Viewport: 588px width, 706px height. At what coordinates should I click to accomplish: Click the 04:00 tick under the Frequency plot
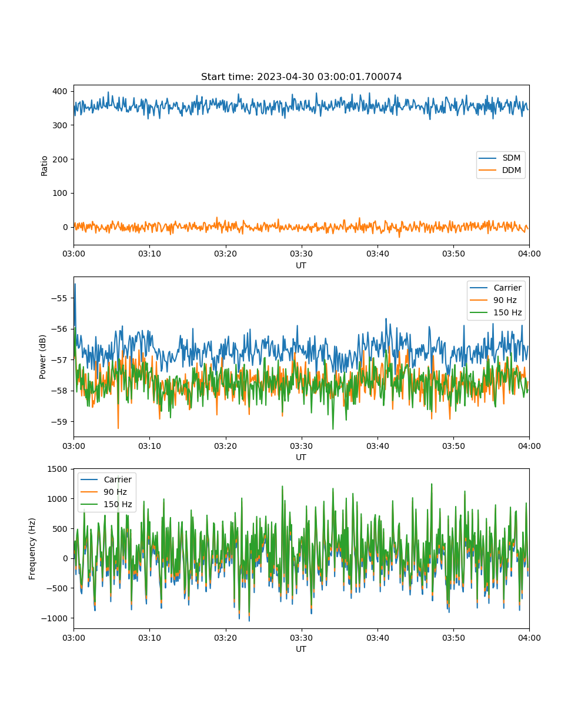pyautogui.click(x=529, y=637)
